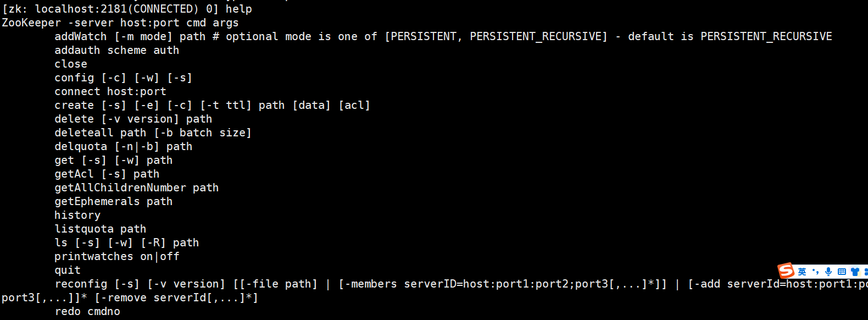Viewport: 868px width, 320px height.
Task: Open the soft keyboard icon
Action: click(842, 272)
